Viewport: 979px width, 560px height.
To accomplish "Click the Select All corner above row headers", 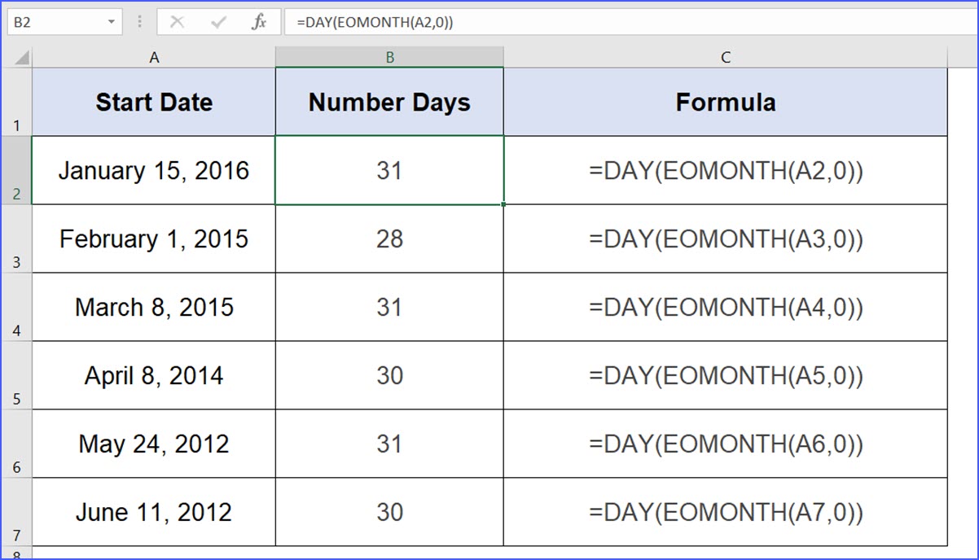I will click(x=22, y=57).
